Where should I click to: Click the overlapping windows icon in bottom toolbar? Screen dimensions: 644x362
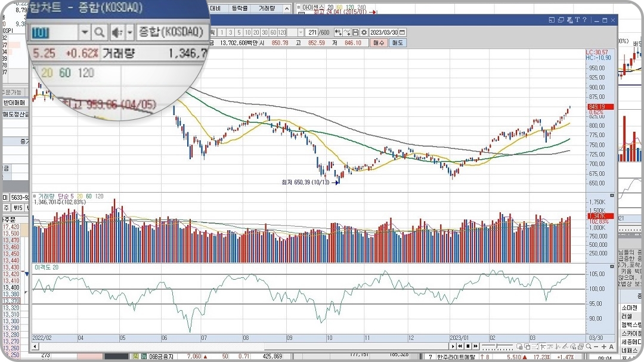(527, 346)
